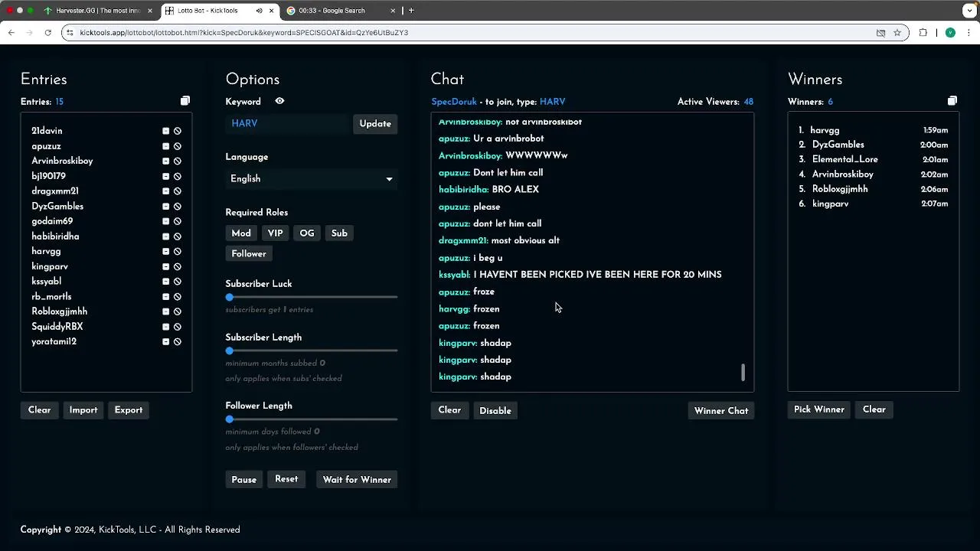Remove harvgg entry with minus icon
The width and height of the screenshot is (980, 551).
(x=165, y=251)
